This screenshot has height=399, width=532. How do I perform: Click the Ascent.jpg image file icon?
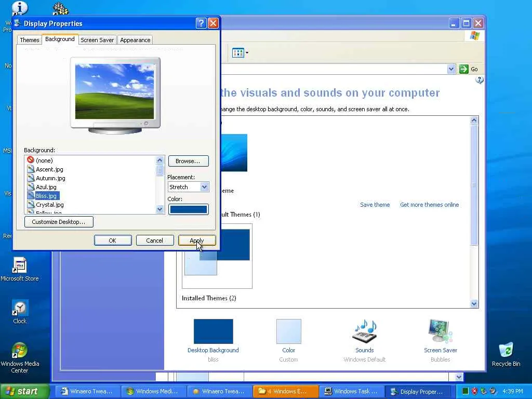pos(31,169)
